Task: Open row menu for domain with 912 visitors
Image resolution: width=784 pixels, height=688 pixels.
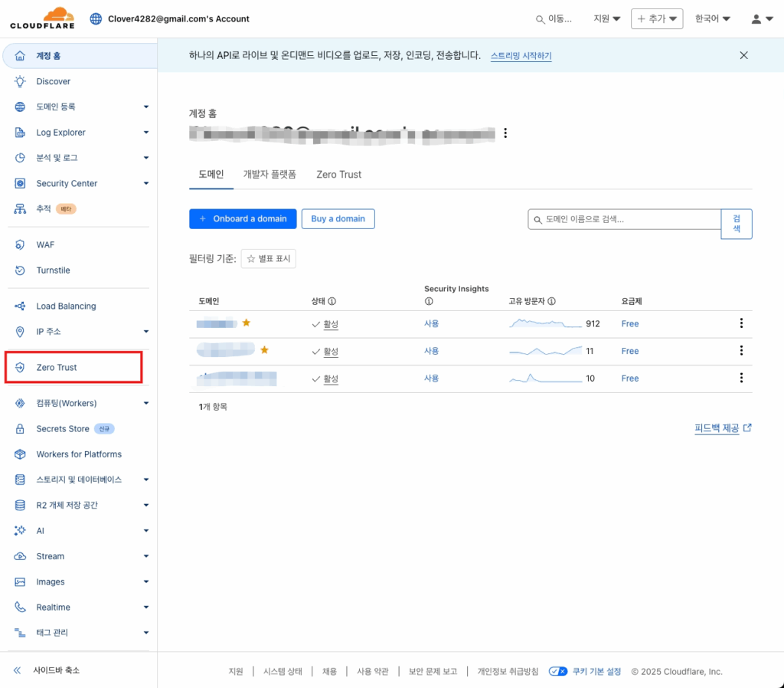Action: (741, 323)
